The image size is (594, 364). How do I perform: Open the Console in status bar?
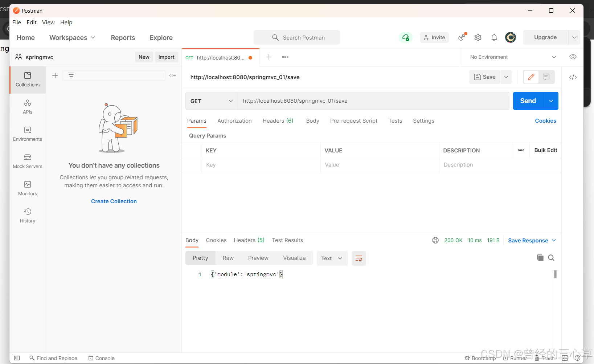tap(102, 358)
